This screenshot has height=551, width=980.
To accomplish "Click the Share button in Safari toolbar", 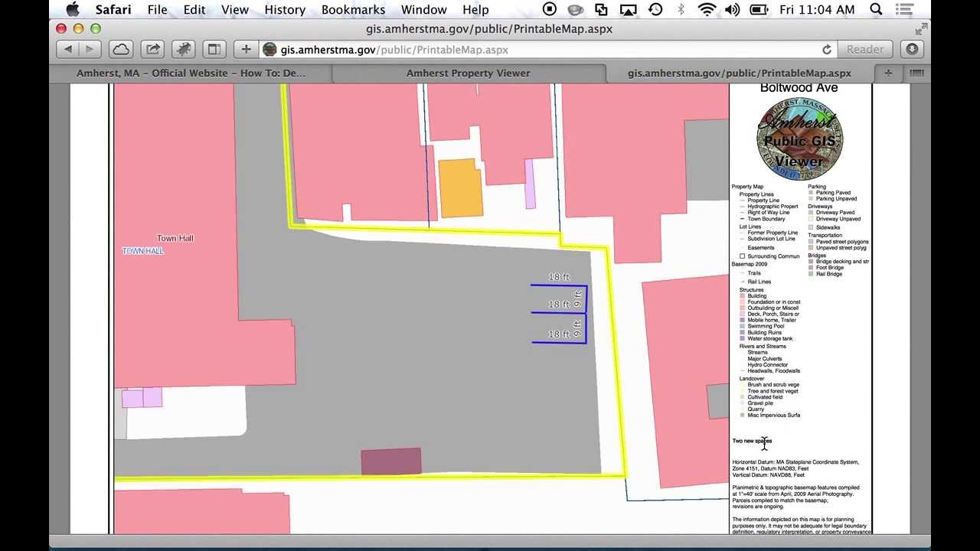I will tap(152, 49).
